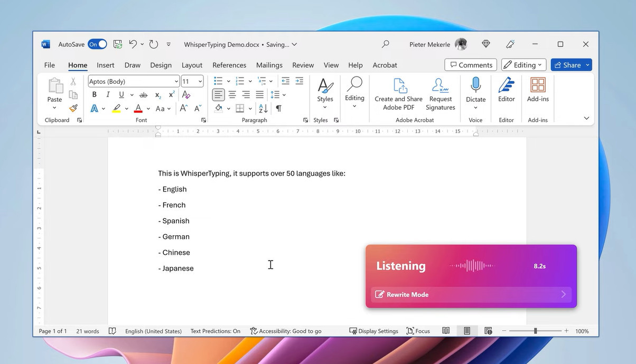The image size is (636, 364).
Task: Open the References ribbon tab
Action: click(x=229, y=65)
